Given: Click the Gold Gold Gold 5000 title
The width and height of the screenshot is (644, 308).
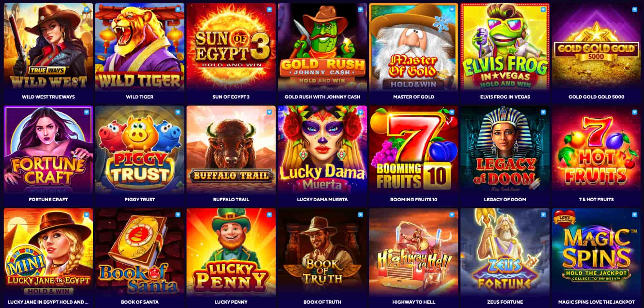Looking at the screenshot, I should click(x=596, y=97).
